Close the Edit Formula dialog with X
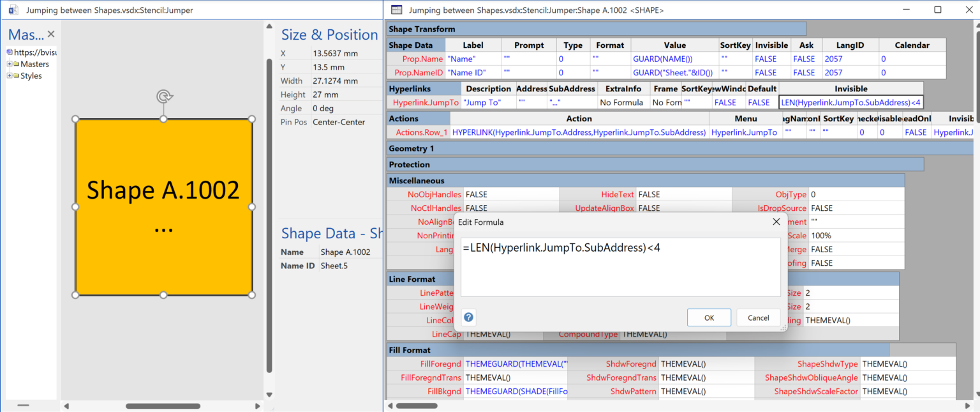Screen dimensions: 980x412 (776, 222)
